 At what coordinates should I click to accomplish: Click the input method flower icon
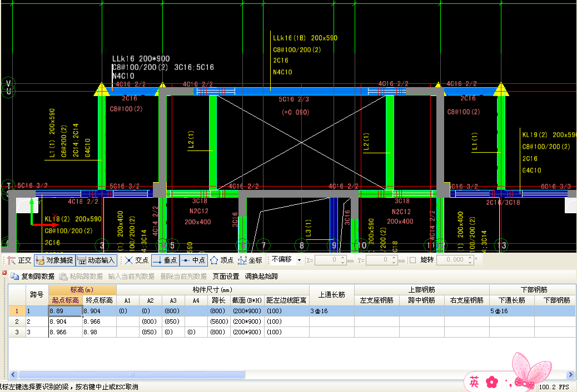(491, 383)
